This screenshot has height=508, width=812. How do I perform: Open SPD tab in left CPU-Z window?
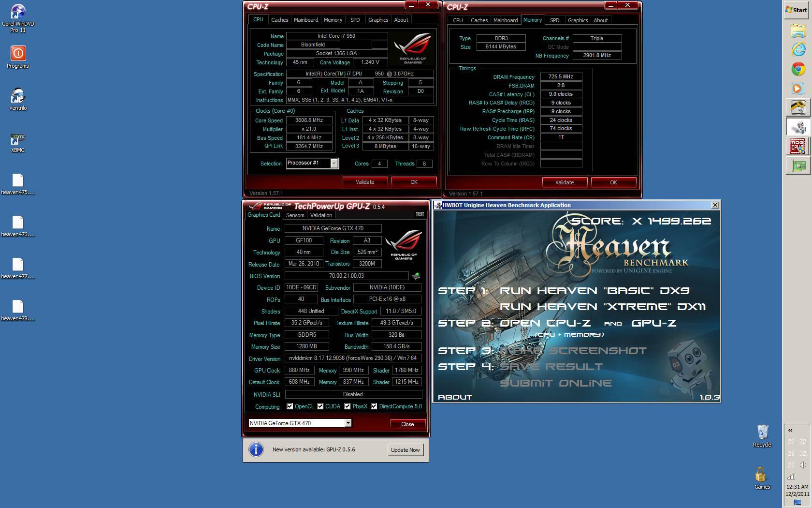355,20
